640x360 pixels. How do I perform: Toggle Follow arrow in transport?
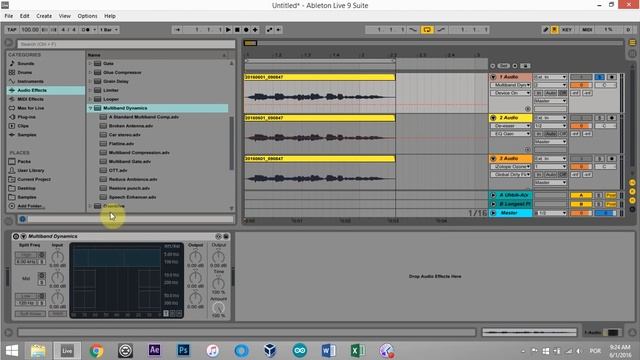point(177,29)
